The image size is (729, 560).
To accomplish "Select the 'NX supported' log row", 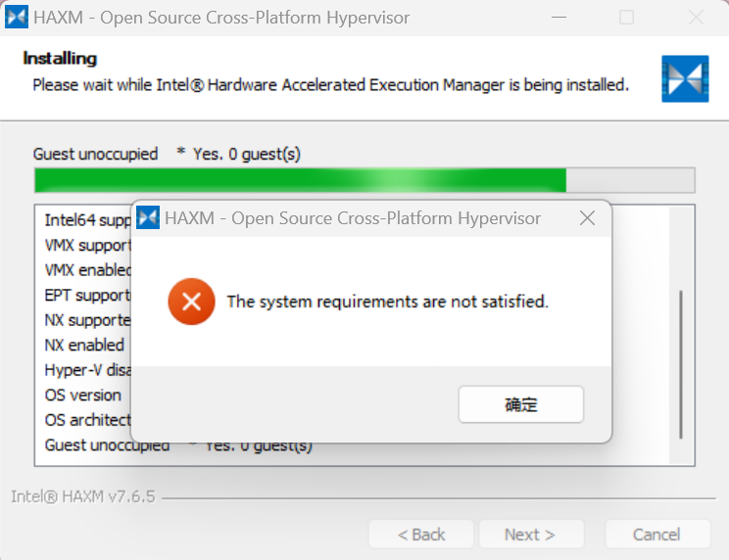I will (88, 320).
